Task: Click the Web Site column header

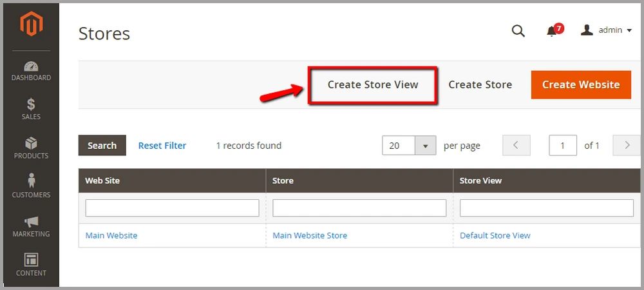Action: click(x=172, y=180)
